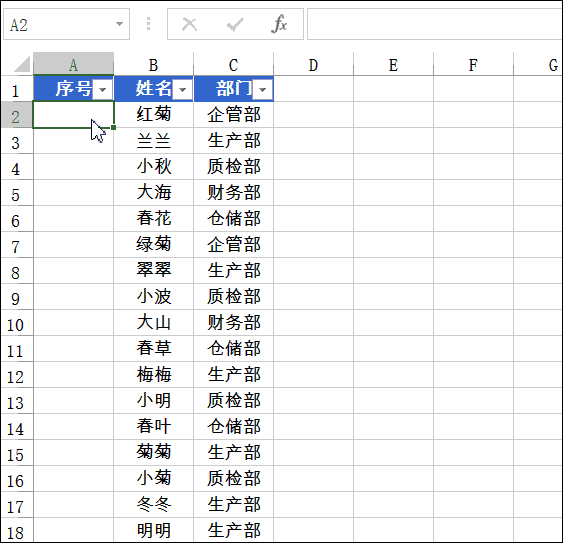Select column C header
This screenshot has height=543, width=563.
pos(234,64)
